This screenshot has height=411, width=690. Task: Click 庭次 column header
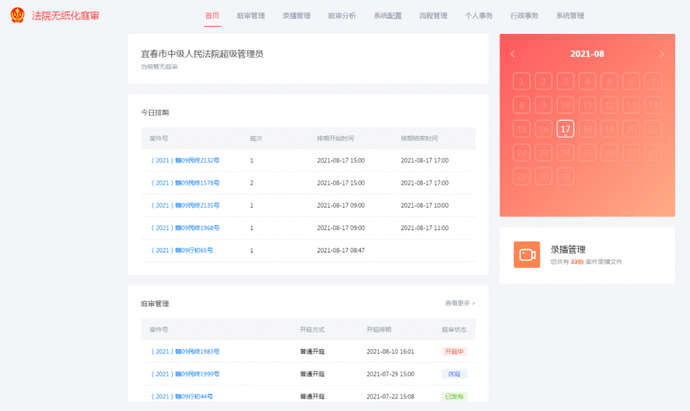(x=256, y=139)
